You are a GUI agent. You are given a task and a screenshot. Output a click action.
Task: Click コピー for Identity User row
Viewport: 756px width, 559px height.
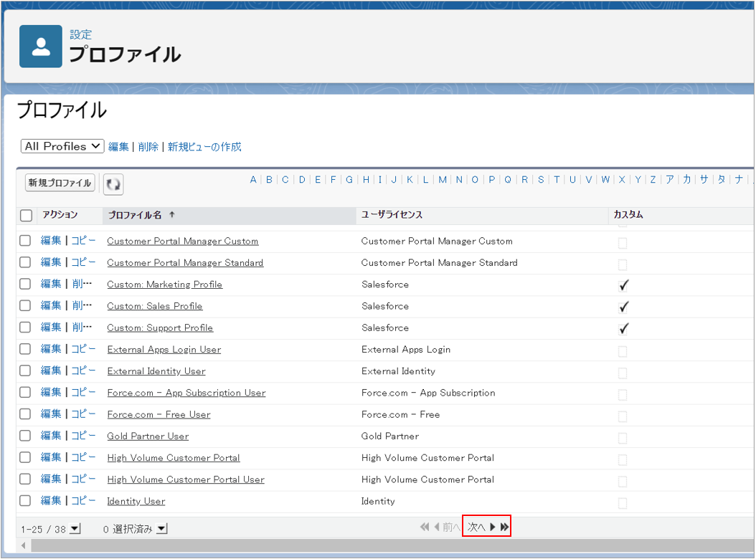[83, 500]
